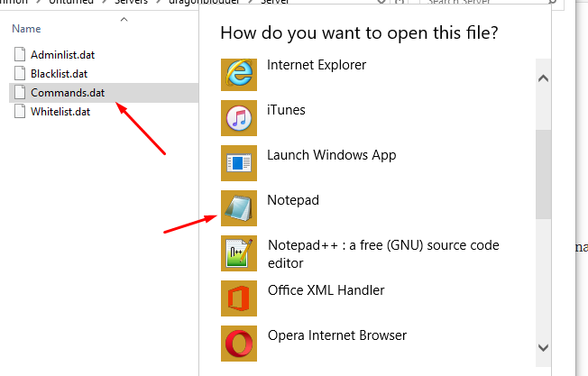Click the Opera Internet Browser label
The height and width of the screenshot is (376, 588).
click(x=337, y=335)
